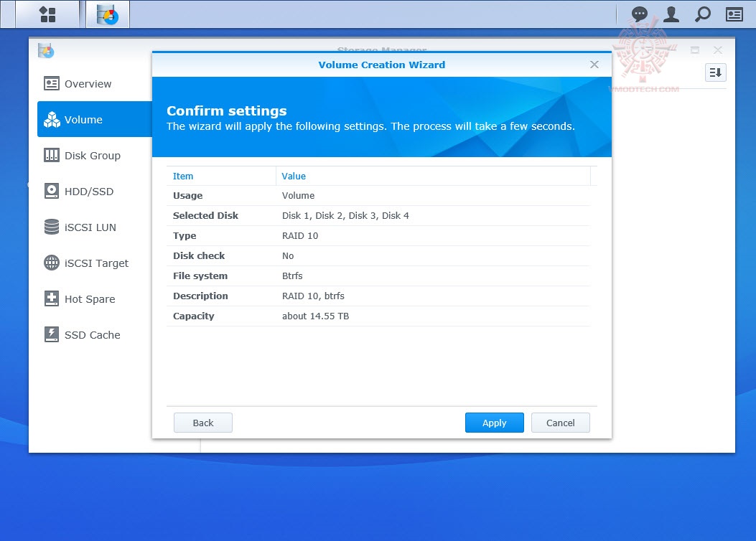This screenshot has height=541, width=756.
Task: Open user account options icon
Action: point(671,14)
